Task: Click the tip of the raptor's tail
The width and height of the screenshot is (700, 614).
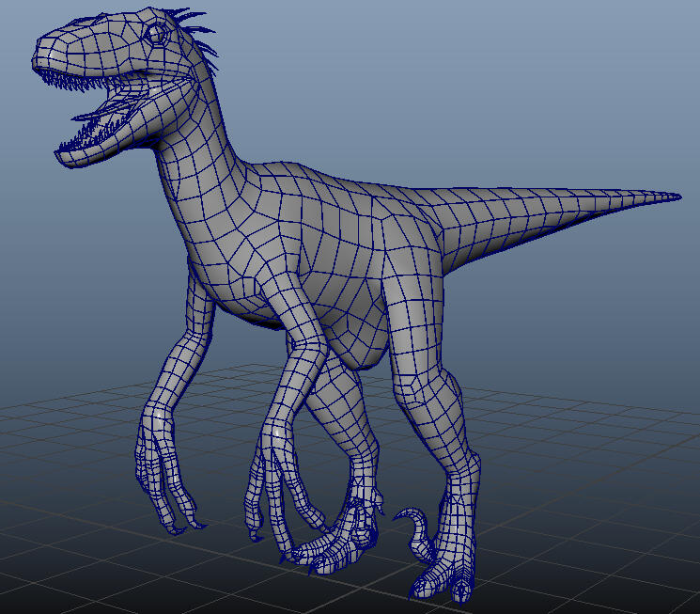Action: pos(674,197)
